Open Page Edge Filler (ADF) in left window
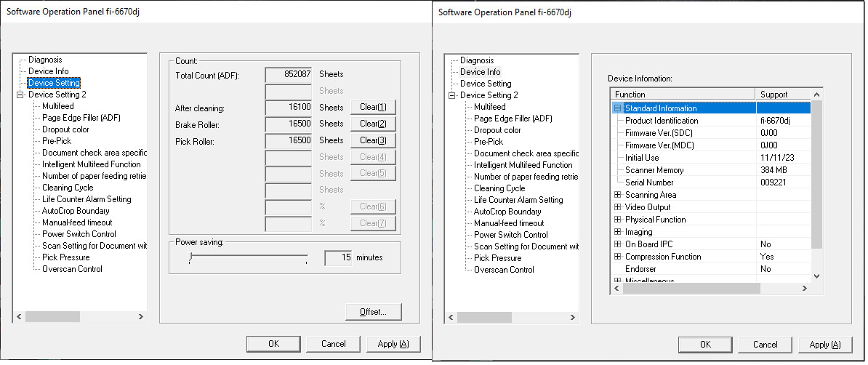 (81, 118)
